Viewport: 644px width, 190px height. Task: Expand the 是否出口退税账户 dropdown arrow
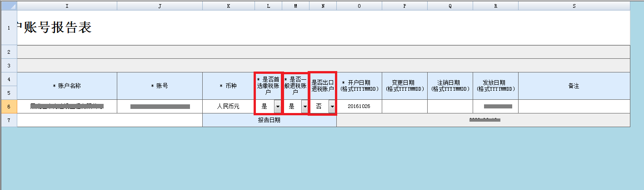[x=332, y=107]
